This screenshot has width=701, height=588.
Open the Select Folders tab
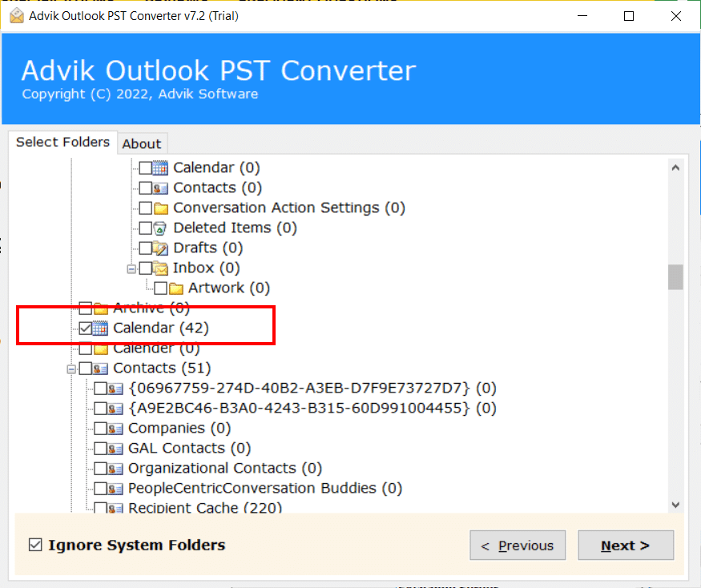[63, 143]
